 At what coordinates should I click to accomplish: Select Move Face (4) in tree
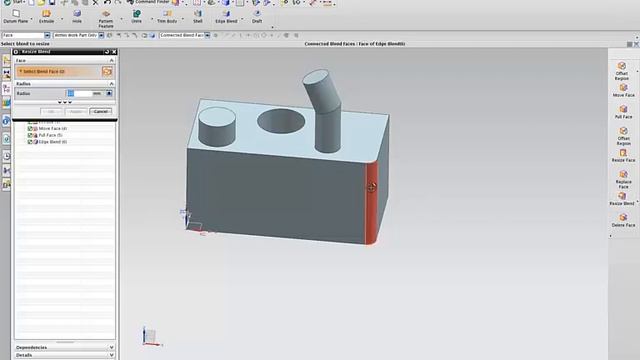(53, 129)
